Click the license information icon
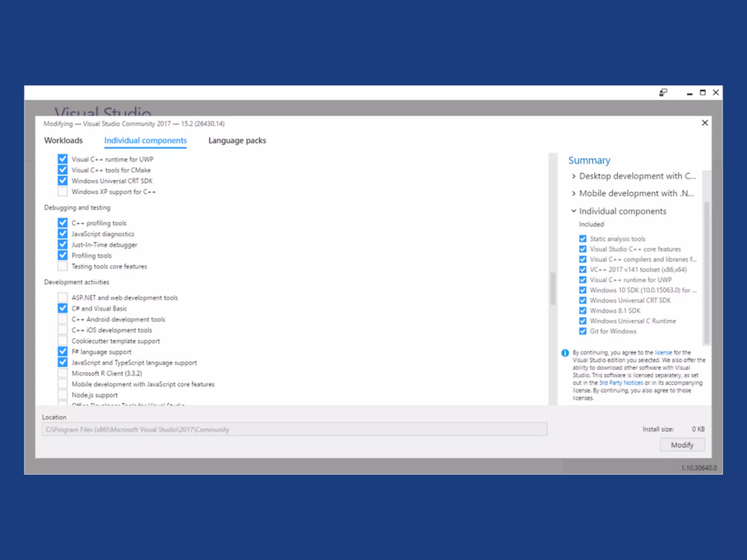Viewport: 747px width, 560px height. click(565, 353)
